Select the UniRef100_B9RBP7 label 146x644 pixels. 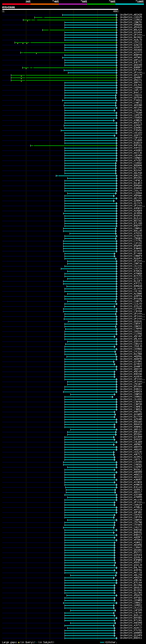pyautogui.click(x=131, y=67)
